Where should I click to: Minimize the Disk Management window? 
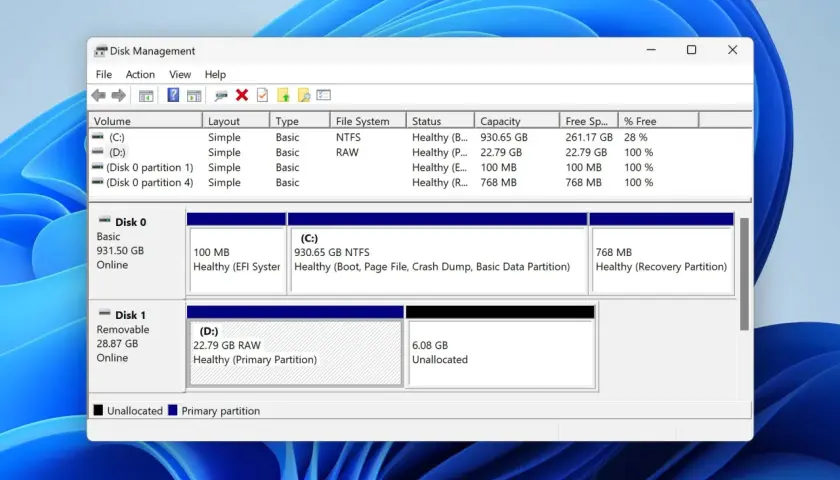click(x=651, y=50)
